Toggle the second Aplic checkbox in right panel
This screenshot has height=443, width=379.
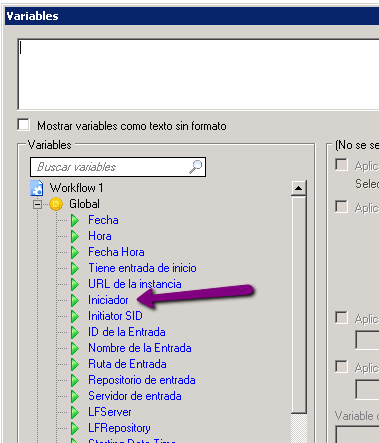tap(341, 206)
